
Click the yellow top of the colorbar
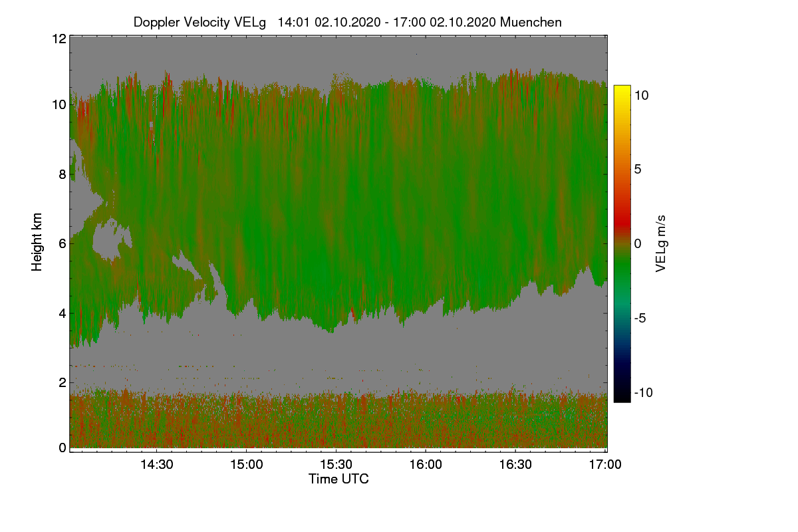coord(622,90)
